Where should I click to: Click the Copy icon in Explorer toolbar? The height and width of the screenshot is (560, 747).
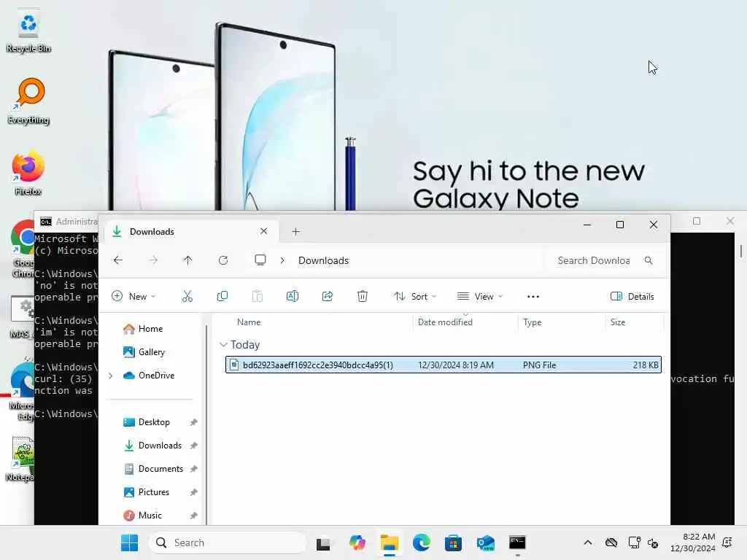point(222,296)
